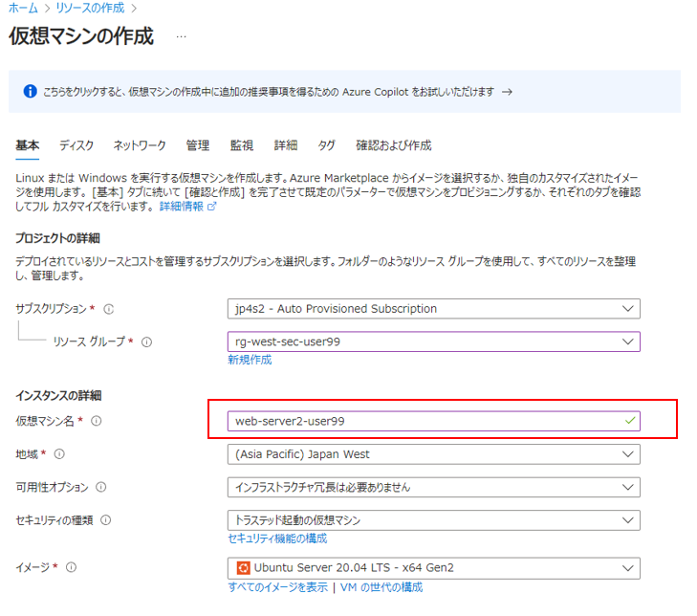Click Ubuntu logo in image dropdown
This screenshot has height=616, width=697.
click(x=243, y=568)
